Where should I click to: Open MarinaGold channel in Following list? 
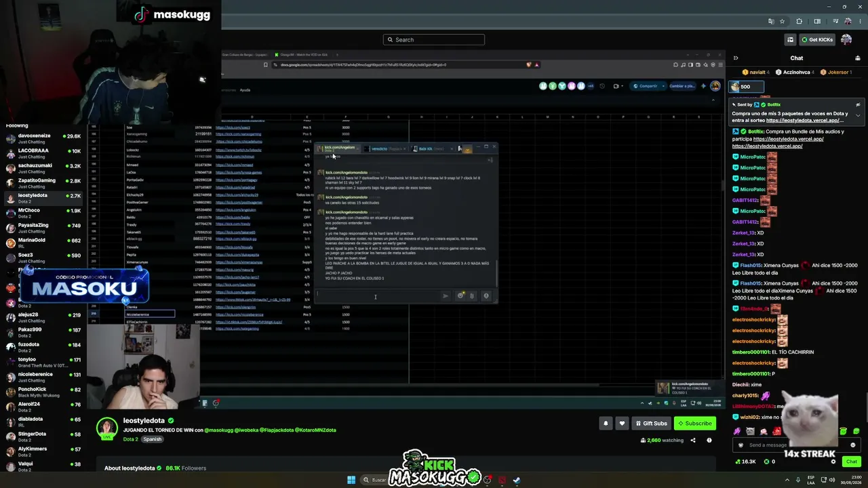[x=43, y=243]
